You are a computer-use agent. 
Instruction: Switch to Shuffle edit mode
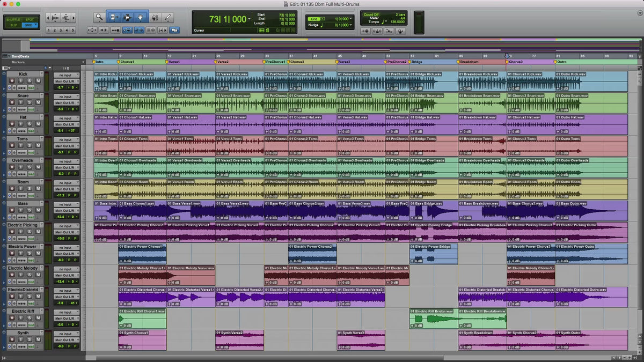pos(13,19)
